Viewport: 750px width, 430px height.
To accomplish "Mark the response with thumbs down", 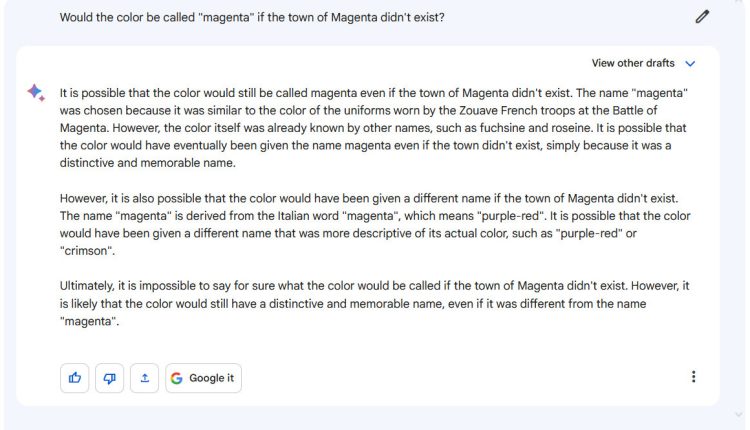I will 110,378.
